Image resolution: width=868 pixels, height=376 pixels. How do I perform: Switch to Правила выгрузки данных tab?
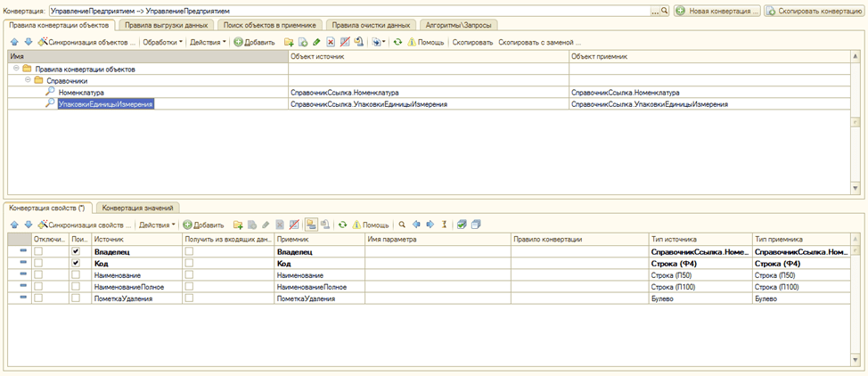coord(167,25)
